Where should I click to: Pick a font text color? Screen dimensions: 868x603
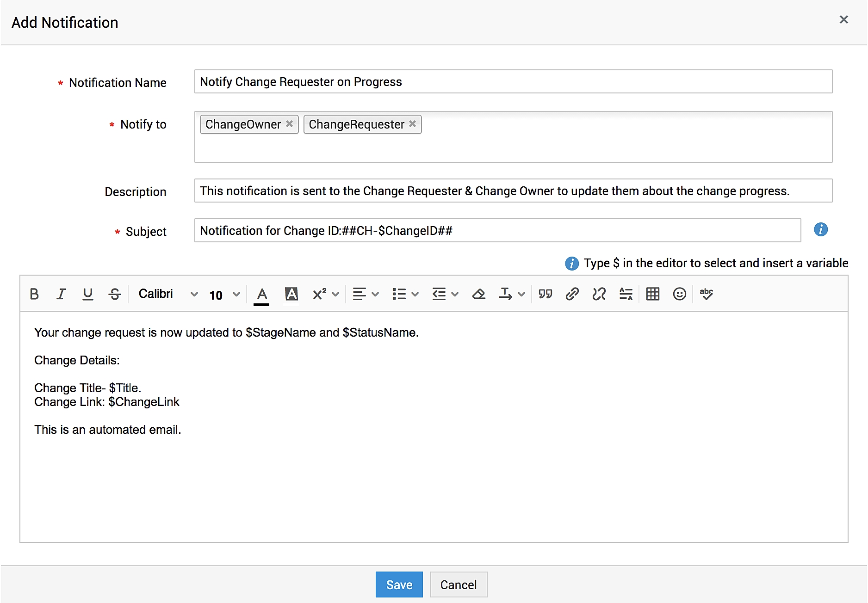pyautogui.click(x=262, y=294)
